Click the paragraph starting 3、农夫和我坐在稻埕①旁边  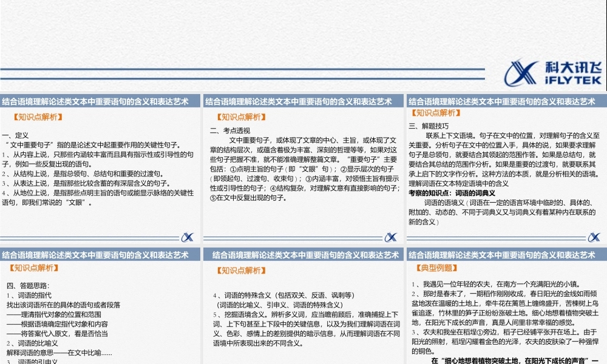pos(505,342)
